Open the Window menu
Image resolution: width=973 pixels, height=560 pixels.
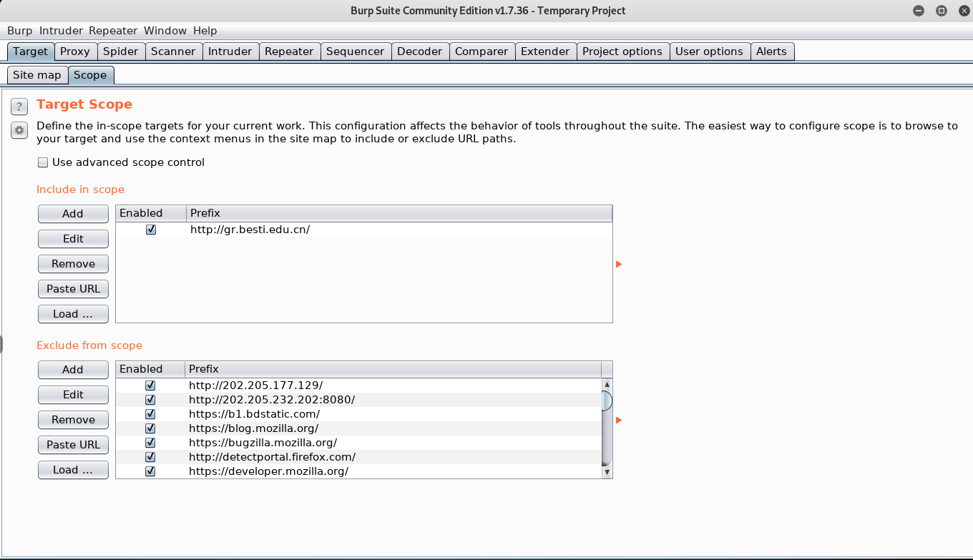coord(165,31)
